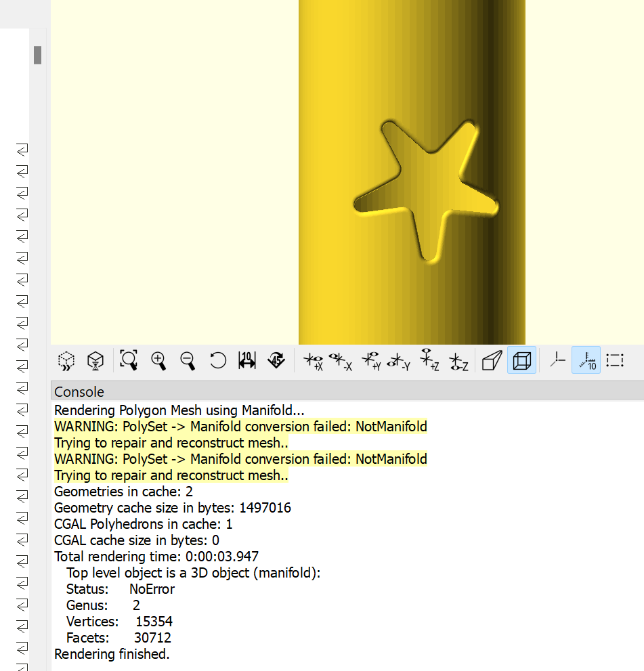Screen dimensions: 644x671
Task: Toggle the show axes button
Action: [x=557, y=360]
